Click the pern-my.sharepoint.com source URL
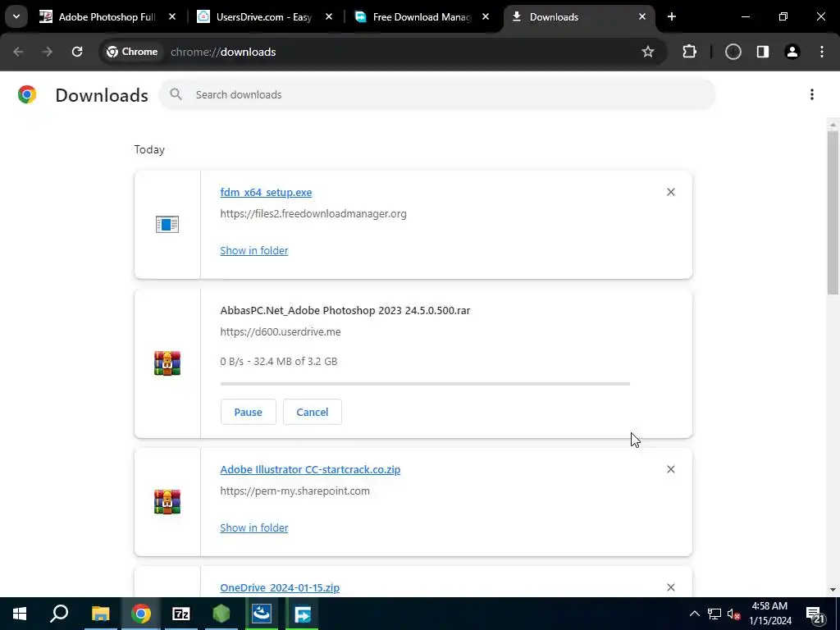 (x=294, y=491)
